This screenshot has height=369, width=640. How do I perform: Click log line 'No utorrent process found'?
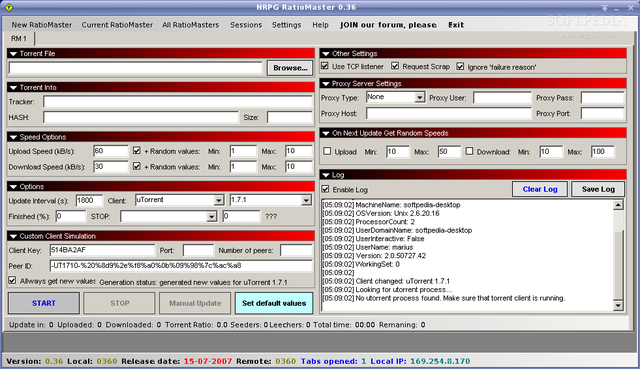(444, 298)
